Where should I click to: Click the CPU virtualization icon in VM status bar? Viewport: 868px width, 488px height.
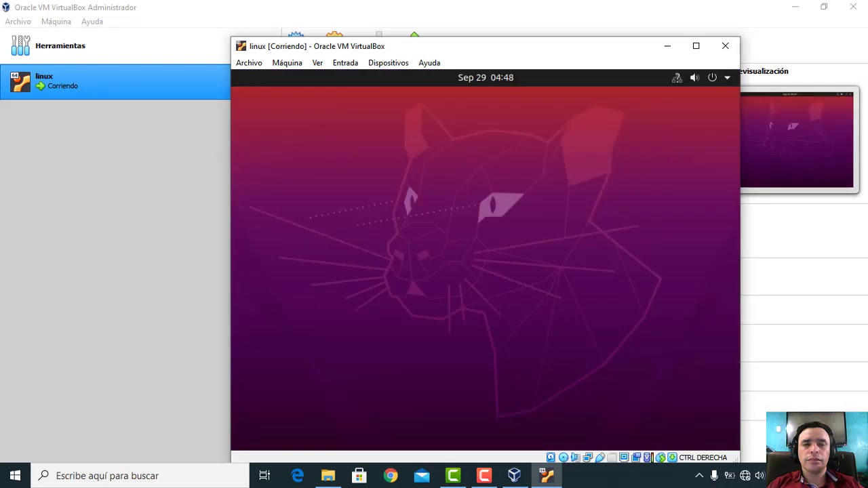click(648, 457)
